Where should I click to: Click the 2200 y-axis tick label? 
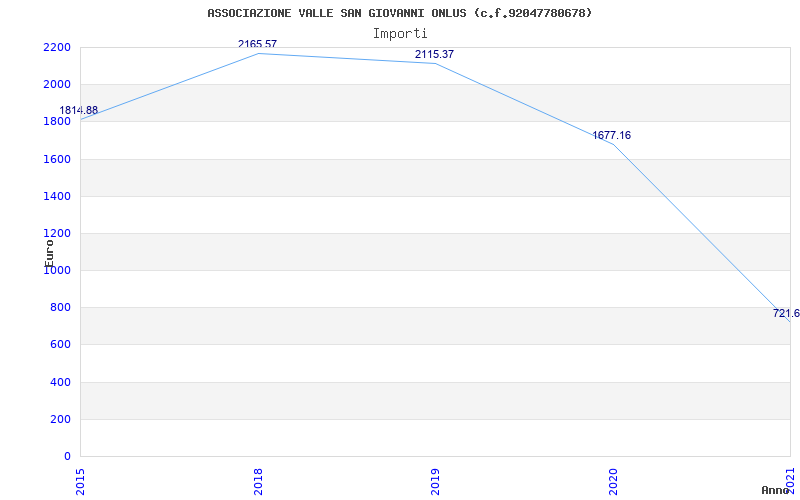click(57, 47)
